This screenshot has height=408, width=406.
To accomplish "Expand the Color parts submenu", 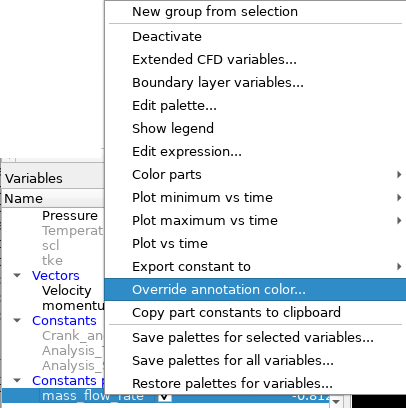I will [255, 174].
